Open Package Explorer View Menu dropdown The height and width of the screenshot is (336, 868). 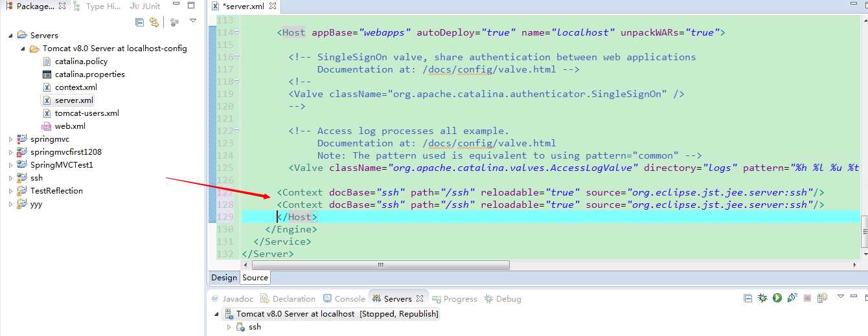click(193, 21)
